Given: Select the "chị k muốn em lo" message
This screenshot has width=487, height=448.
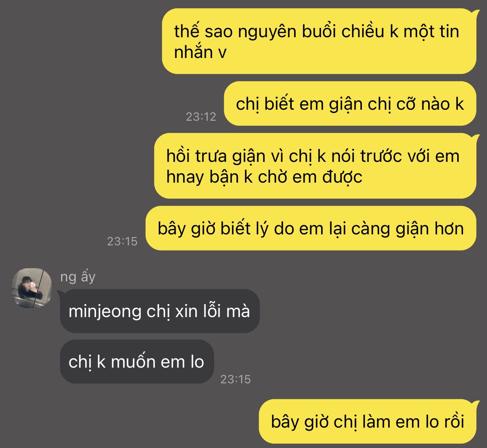Looking at the screenshot, I should [x=137, y=362].
